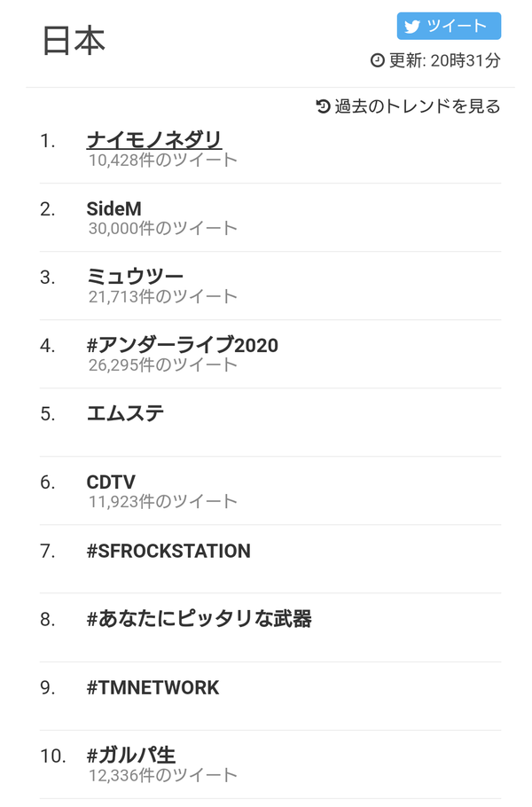Open hashtag #アンダーライブ2020
Viewport: 532px width, 807px height.
(182, 345)
